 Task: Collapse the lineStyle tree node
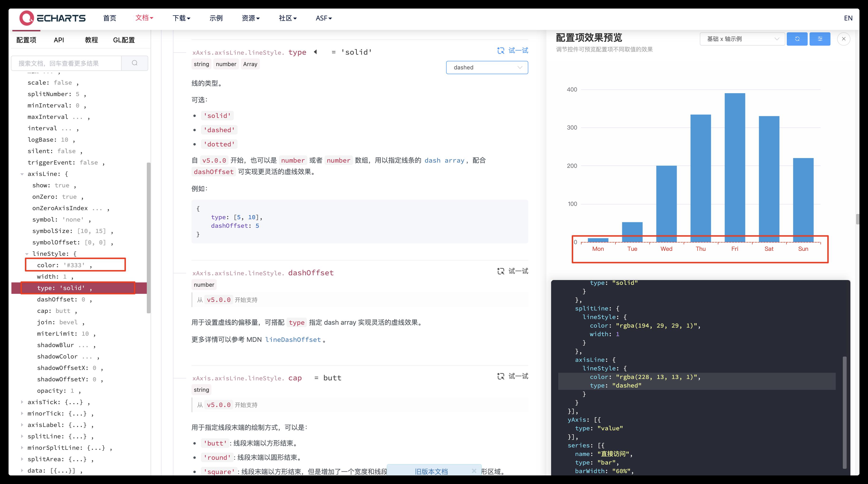[27, 254]
